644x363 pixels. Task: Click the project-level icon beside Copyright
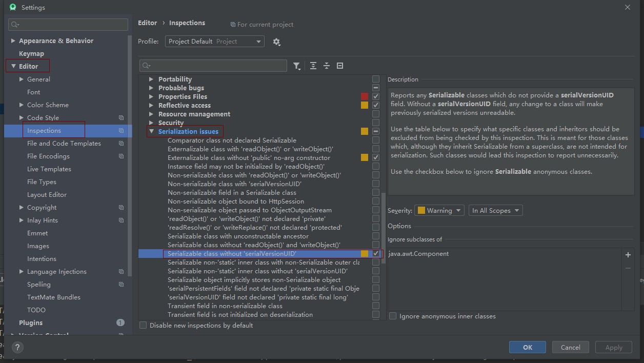pyautogui.click(x=121, y=208)
